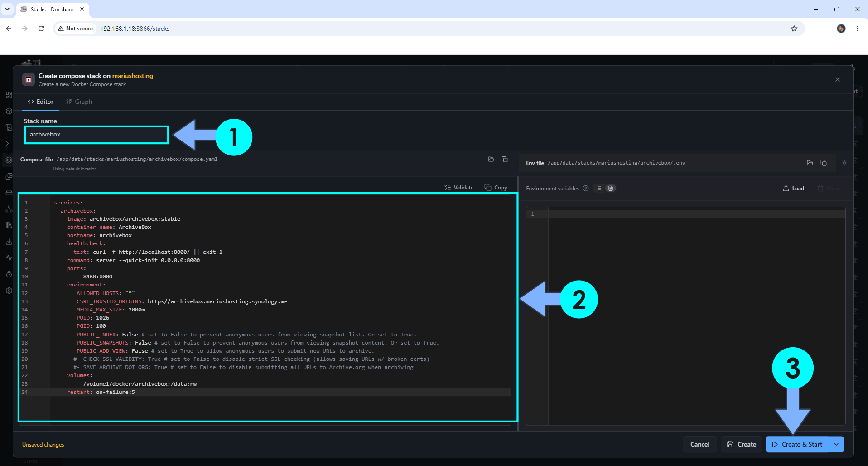Bookmark this page with the star icon
The image size is (868, 466).
(794, 29)
